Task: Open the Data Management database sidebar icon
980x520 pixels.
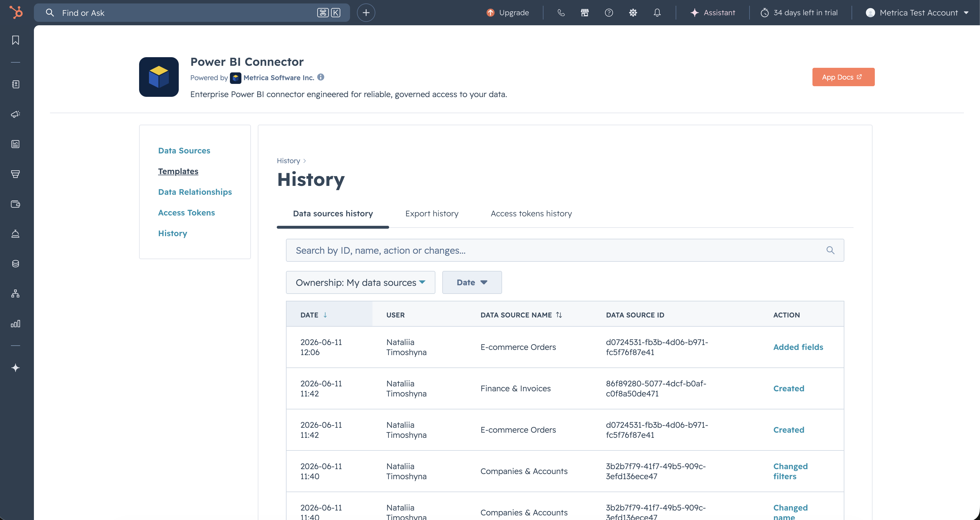Action: [16, 264]
